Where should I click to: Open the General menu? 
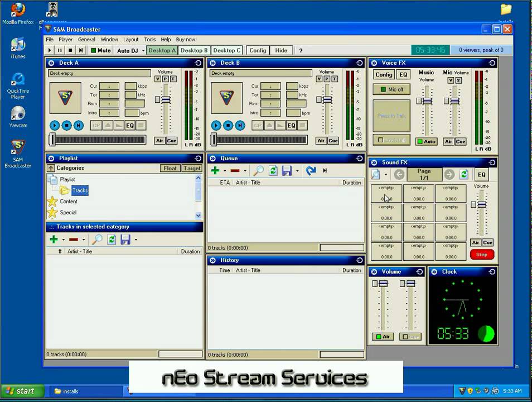(x=86, y=40)
